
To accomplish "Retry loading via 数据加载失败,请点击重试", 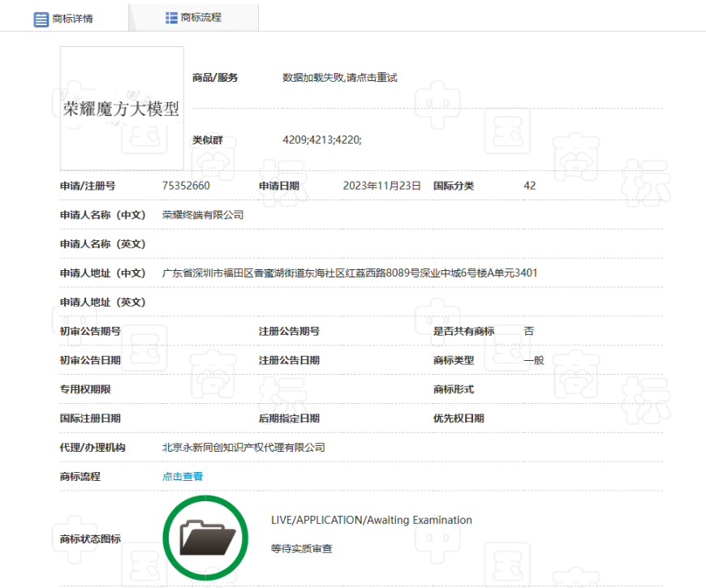I will pyautogui.click(x=339, y=78).
